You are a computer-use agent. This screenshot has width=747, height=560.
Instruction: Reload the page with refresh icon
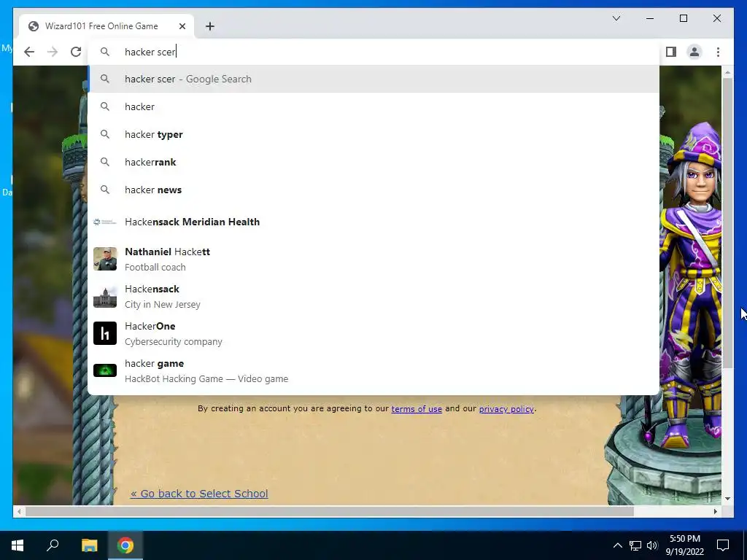tap(76, 52)
